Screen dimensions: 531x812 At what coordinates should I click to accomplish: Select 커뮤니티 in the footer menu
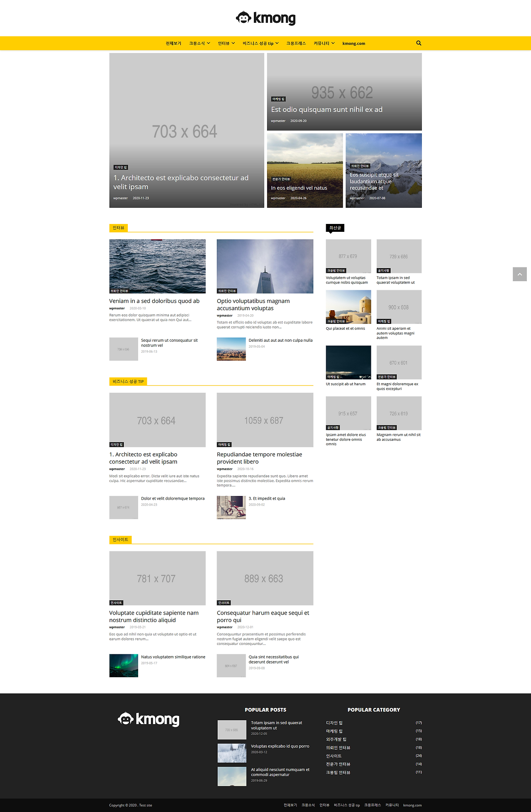(392, 805)
